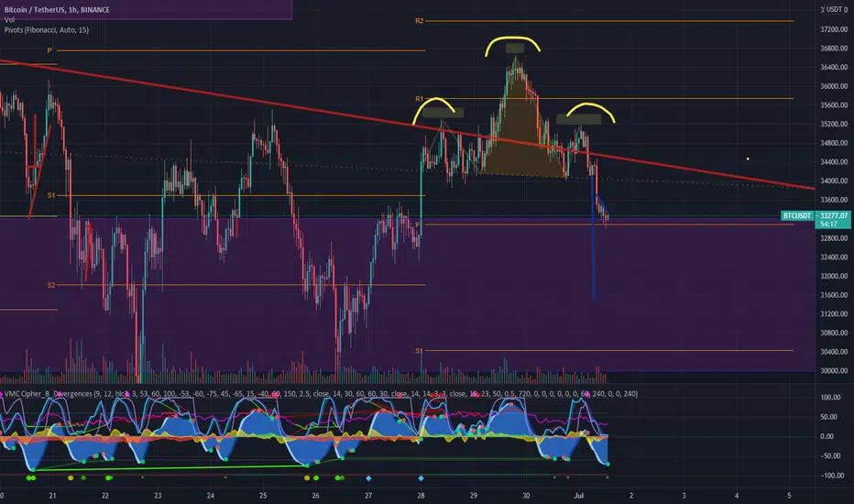Select the gray head label above the highest peak
The image size is (854, 504).
(515, 48)
